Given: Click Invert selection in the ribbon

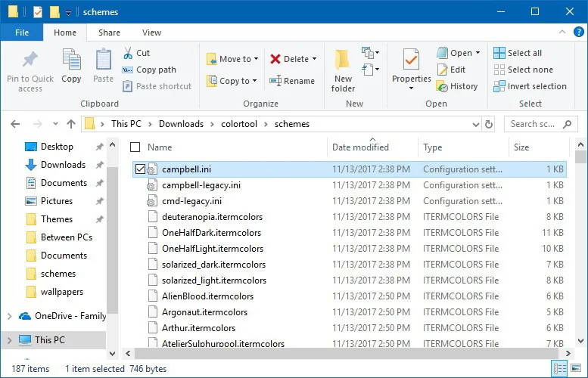Looking at the screenshot, I should pyautogui.click(x=530, y=86).
